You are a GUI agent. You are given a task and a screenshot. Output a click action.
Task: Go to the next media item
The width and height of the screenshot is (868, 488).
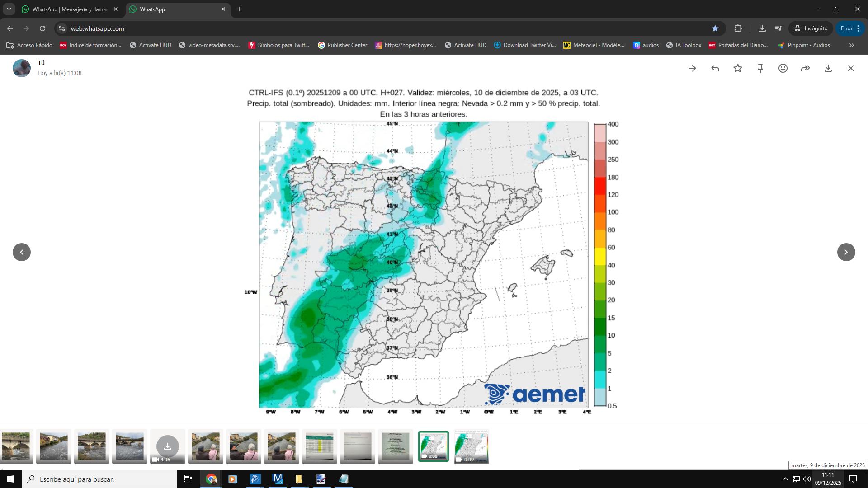coord(846,252)
